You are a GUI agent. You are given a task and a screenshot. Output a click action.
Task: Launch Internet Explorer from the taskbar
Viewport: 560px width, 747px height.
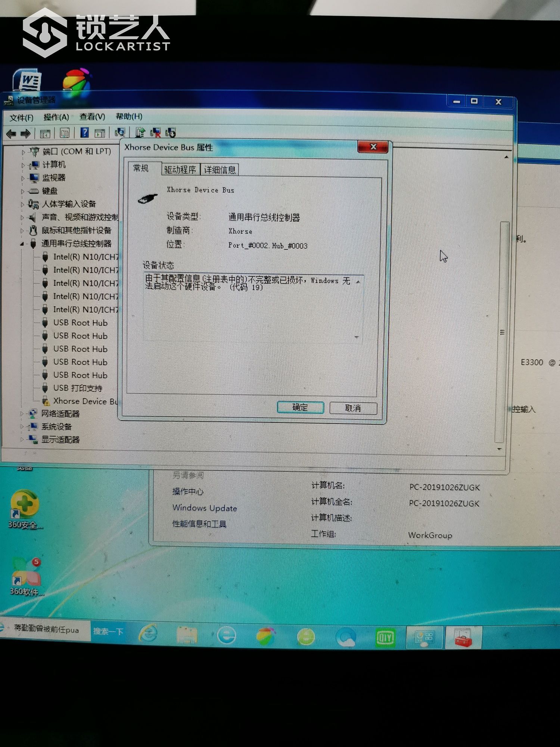pyautogui.click(x=148, y=633)
